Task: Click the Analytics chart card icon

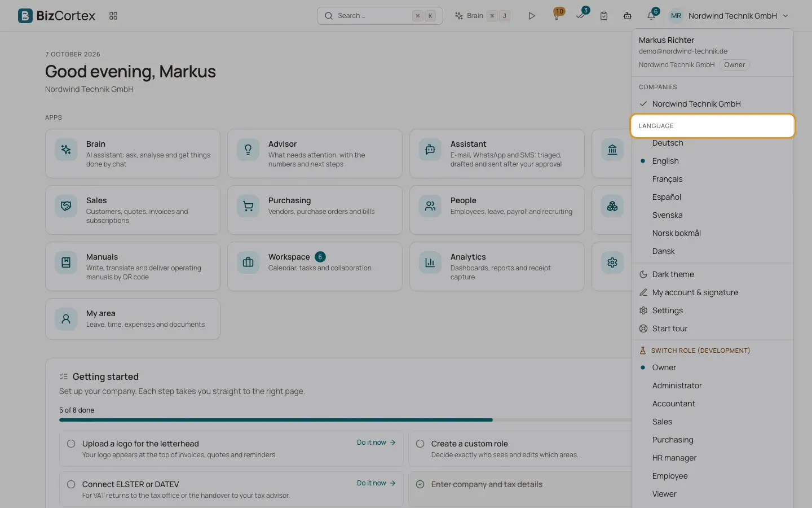Action: [430, 262]
